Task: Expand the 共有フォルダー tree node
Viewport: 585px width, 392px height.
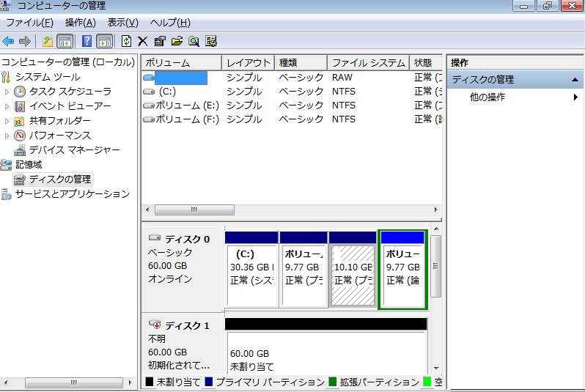Action: pos(7,121)
